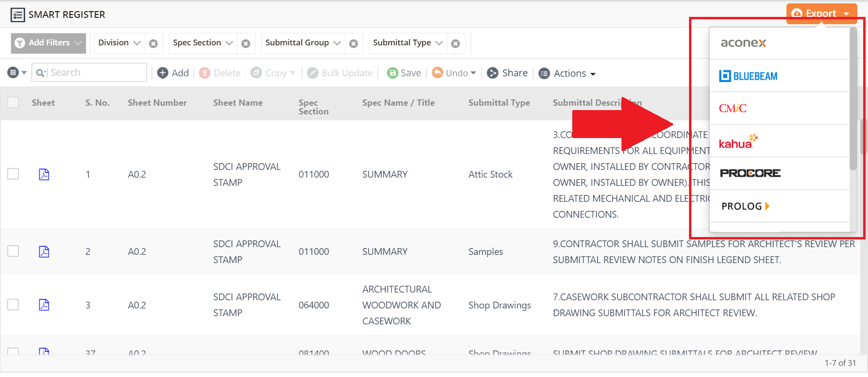This screenshot has width=868, height=377.
Task: Choose Kahua from export list
Action: coord(779,141)
